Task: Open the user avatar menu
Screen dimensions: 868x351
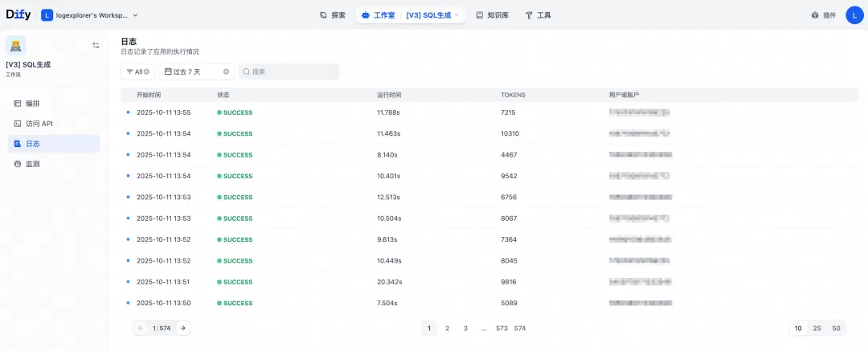Action: [854, 14]
